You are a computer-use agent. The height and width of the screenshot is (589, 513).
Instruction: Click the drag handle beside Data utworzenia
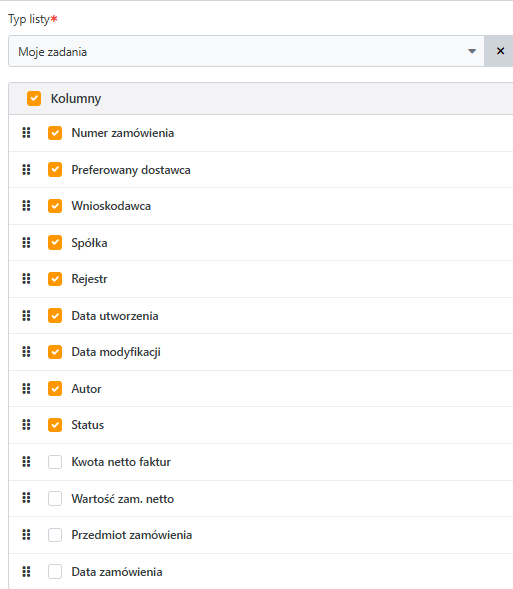pyautogui.click(x=26, y=316)
